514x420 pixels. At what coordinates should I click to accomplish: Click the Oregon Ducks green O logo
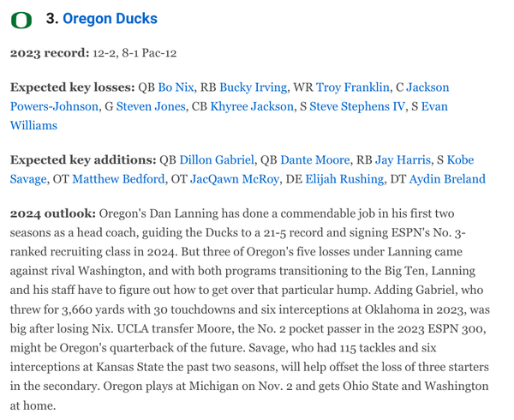[x=21, y=21]
